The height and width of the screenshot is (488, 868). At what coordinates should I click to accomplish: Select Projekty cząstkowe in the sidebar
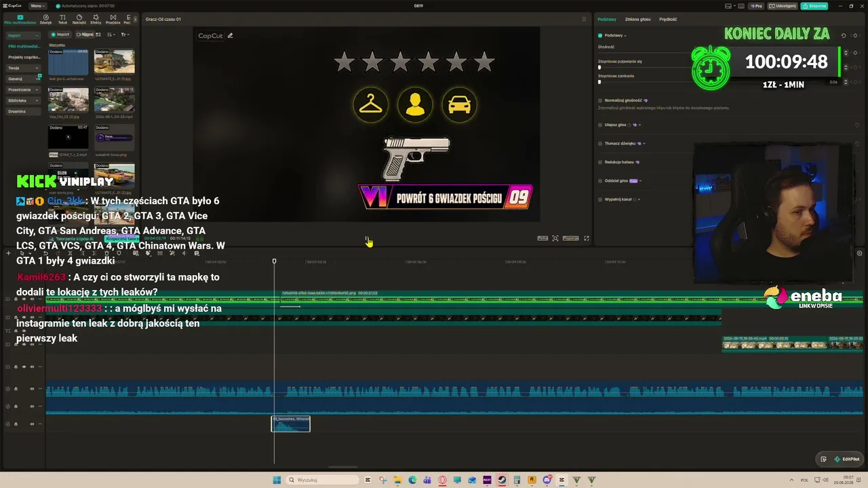24,57
